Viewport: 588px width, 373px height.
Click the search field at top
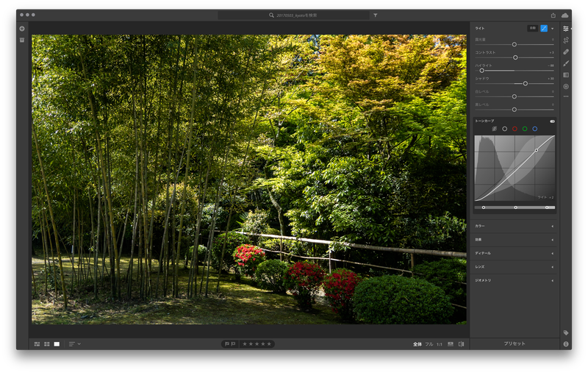pos(293,15)
